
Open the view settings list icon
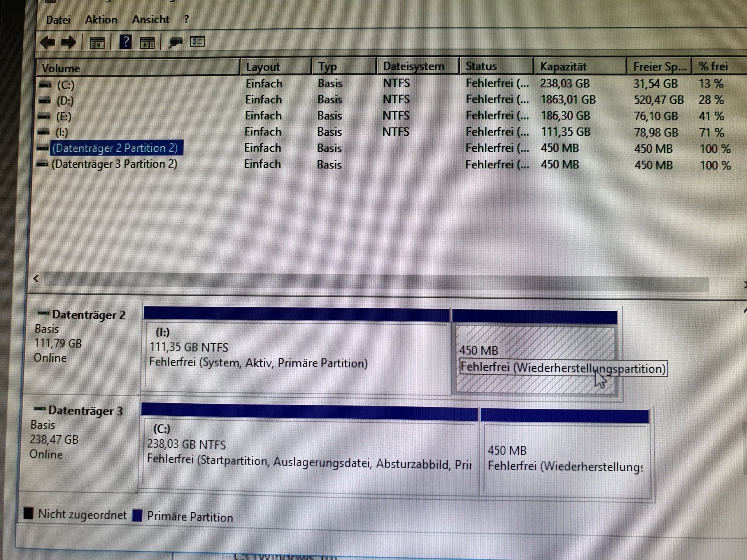pyautogui.click(x=197, y=42)
